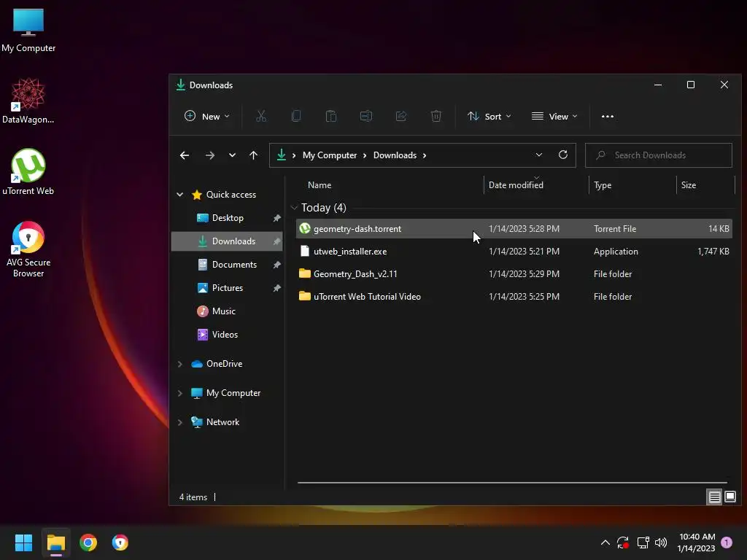
Task: Open volume control in system tray
Action: (661, 542)
